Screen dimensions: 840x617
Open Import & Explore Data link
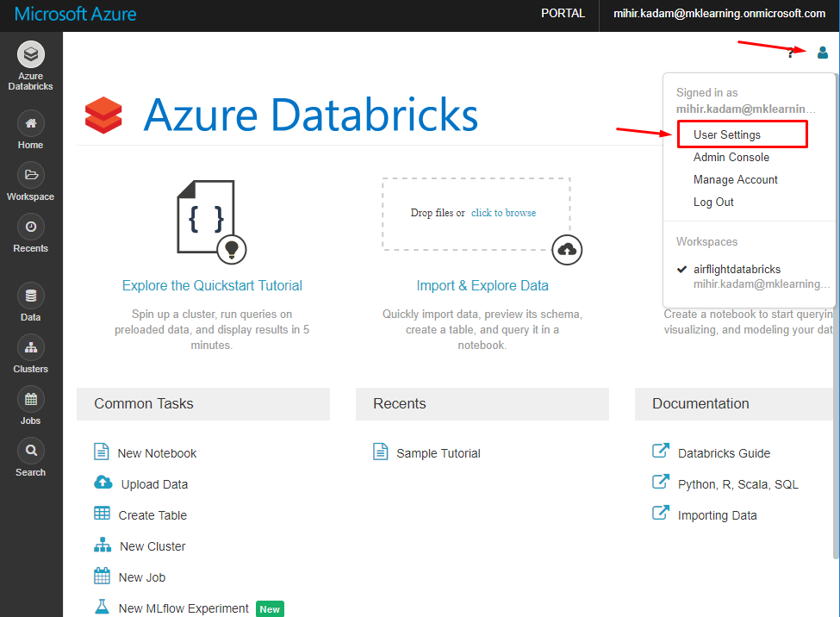click(x=482, y=286)
